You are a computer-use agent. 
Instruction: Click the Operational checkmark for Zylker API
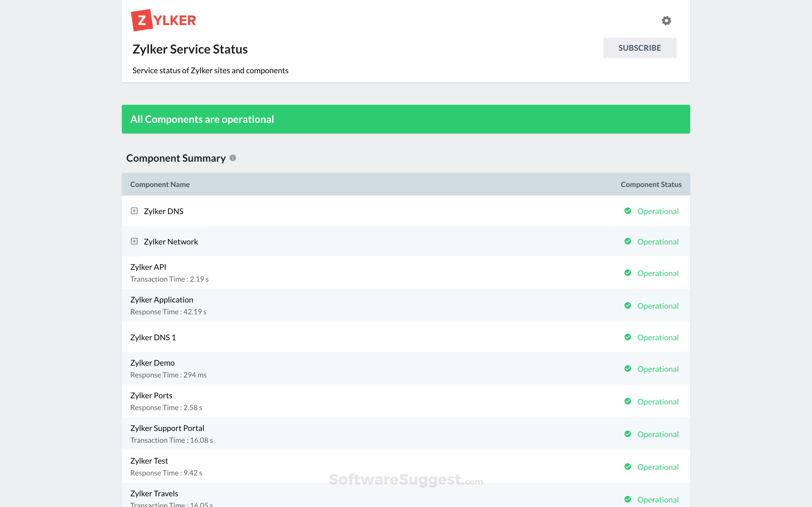click(x=628, y=273)
